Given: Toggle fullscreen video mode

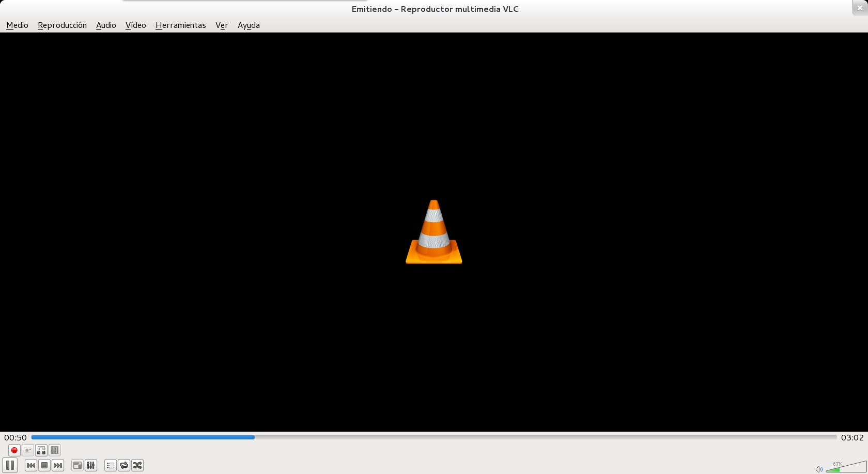Looking at the screenshot, I should (78, 465).
